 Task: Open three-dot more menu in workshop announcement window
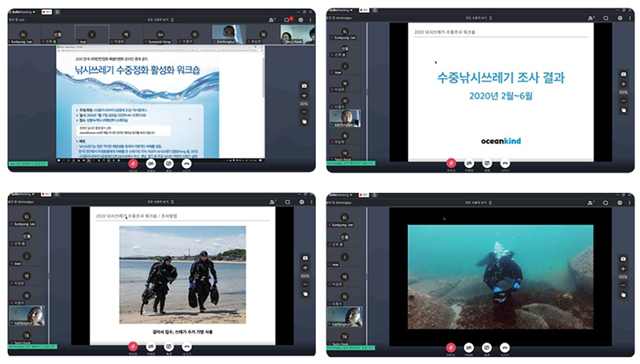pos(310,19)
